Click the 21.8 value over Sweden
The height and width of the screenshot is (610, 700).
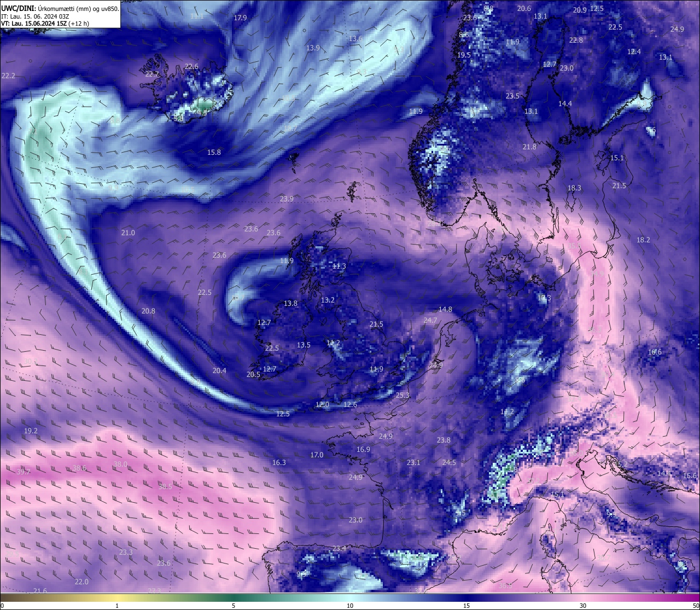click(529, 147)
